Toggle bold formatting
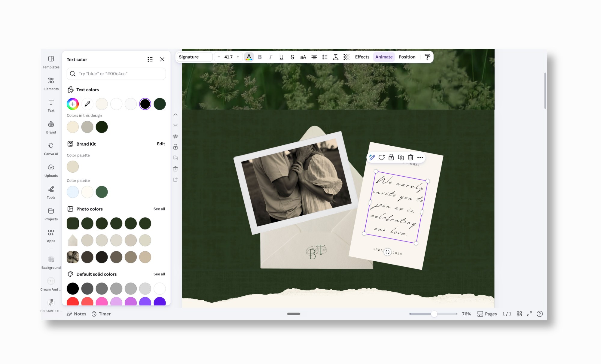The width and height of the screenshot is (601, 364). point(260,57)
